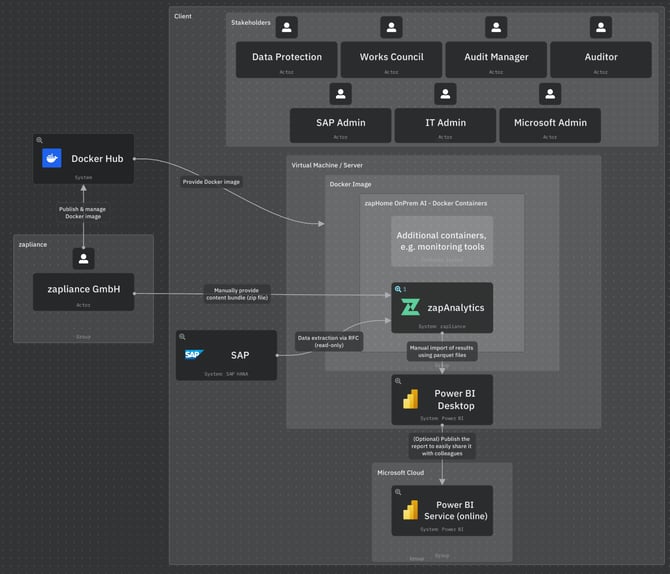The height and width of the screenshot is (574, 670).
Task: Click the green zapAnalytics logo
Action: (410, 307)
